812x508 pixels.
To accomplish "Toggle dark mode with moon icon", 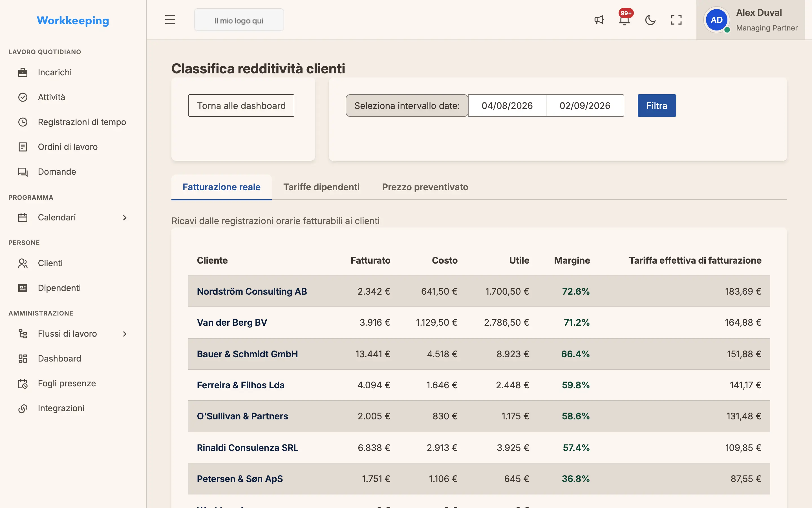I will (x=650, y=20).
